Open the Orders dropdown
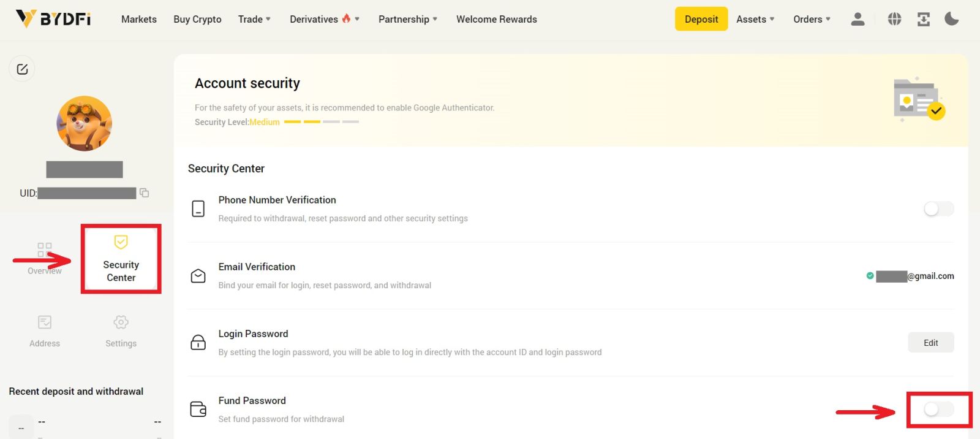 pyautogui.click(x=812, y=19)
